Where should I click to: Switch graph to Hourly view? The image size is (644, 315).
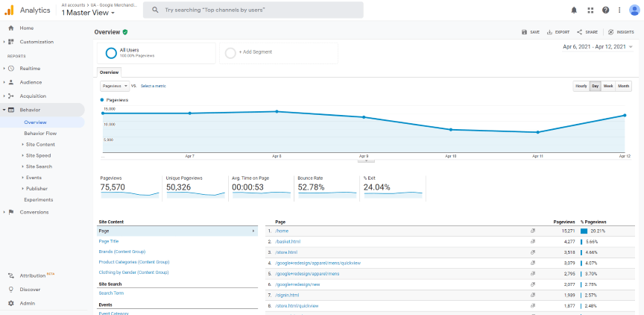(x=581, y=87)
